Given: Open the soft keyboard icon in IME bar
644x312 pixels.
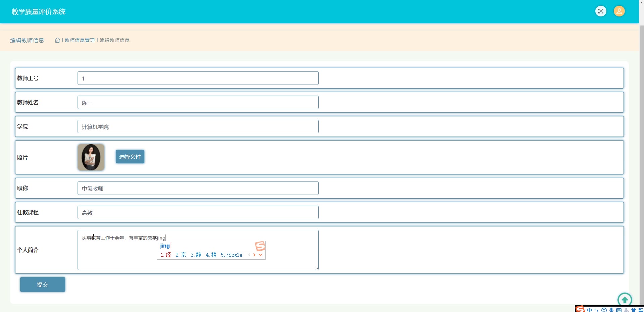Looking at the screenshot, I should 619,310.
